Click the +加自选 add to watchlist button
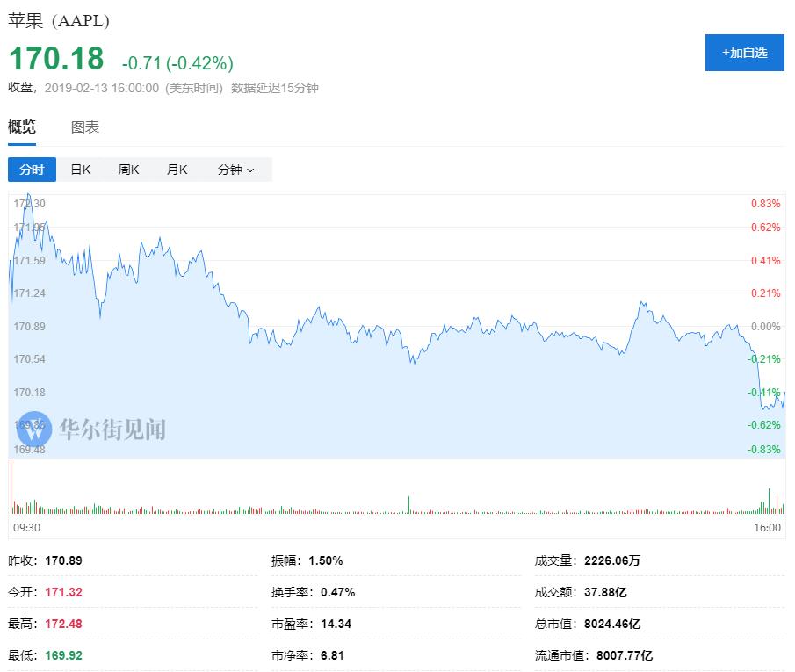The height and width of the screenshot is (672, 795). click(744, 53)
